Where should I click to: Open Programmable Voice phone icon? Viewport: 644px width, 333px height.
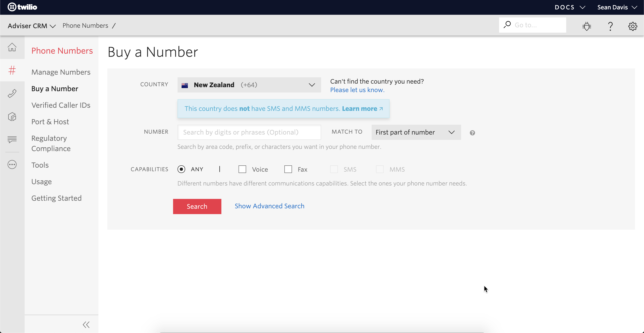(12, 93)
